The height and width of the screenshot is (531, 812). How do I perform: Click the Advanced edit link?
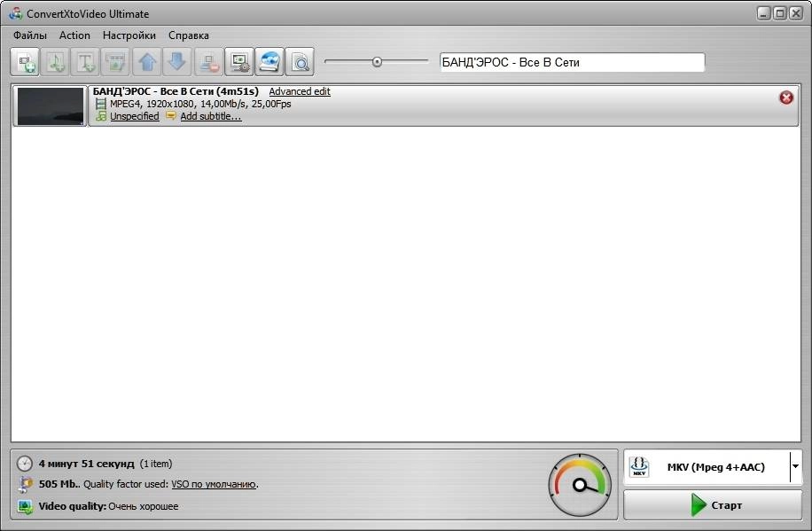coord(300,91)
